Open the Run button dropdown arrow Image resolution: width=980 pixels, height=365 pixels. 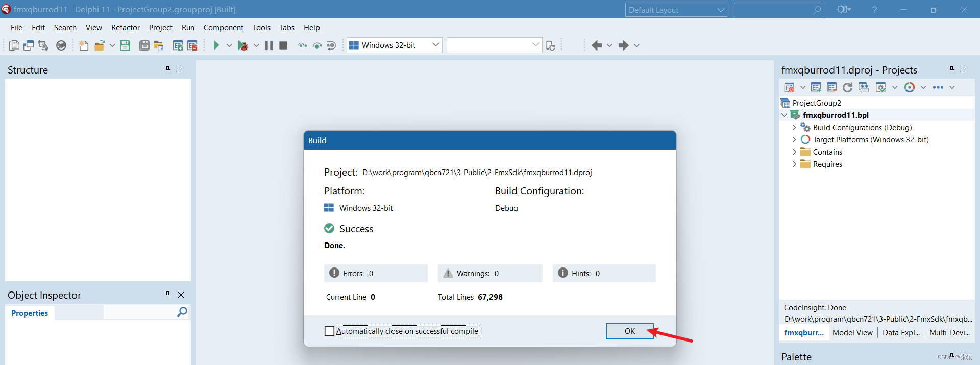(229, 45)
